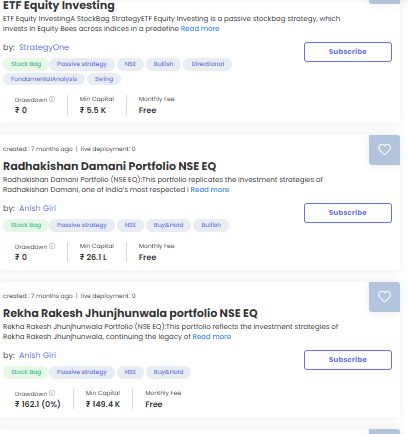Click Bullish tag in Radhakishan Damani card
408x434 pixels.
point(211,225)
